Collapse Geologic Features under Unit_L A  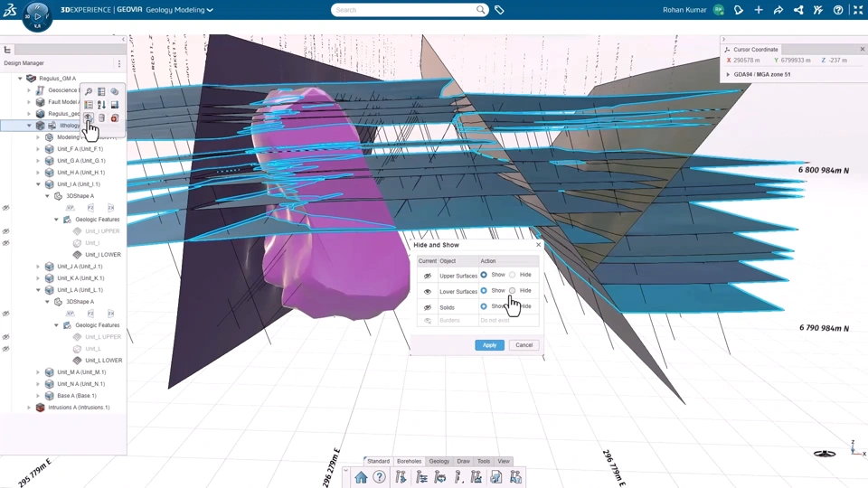tap(56, 325)
